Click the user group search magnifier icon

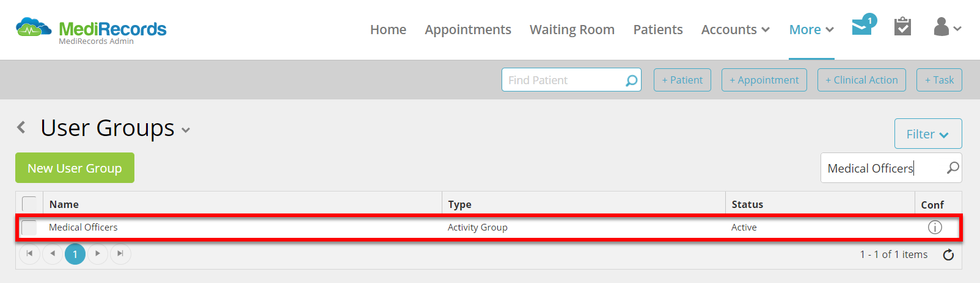coord(953,168)
